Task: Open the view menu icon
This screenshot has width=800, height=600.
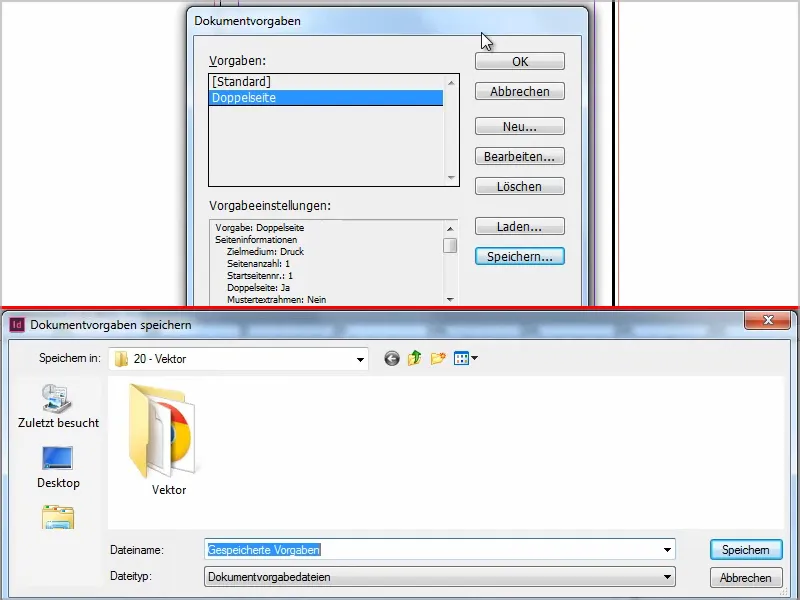Action: pyautogui.click(x=465, y=359)
